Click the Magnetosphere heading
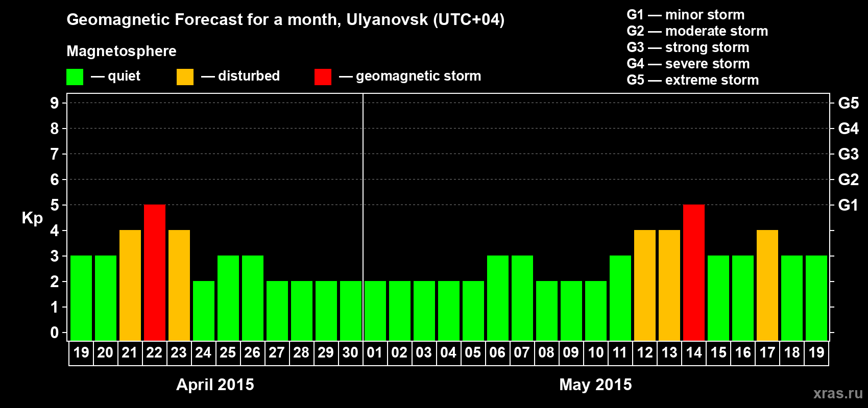This screenshot has height=408, width=868. [122, 52]
